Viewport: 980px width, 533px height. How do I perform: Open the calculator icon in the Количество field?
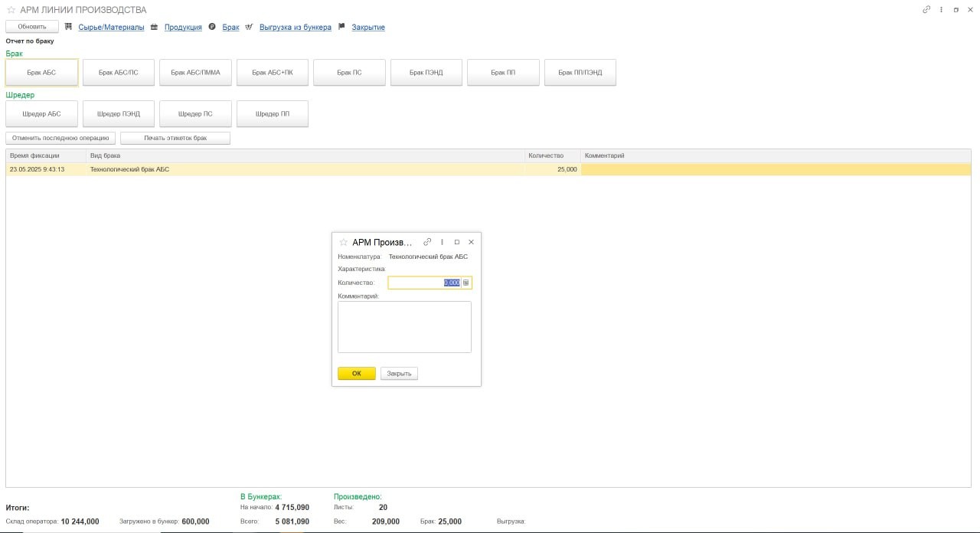click(x=466, y=283)
